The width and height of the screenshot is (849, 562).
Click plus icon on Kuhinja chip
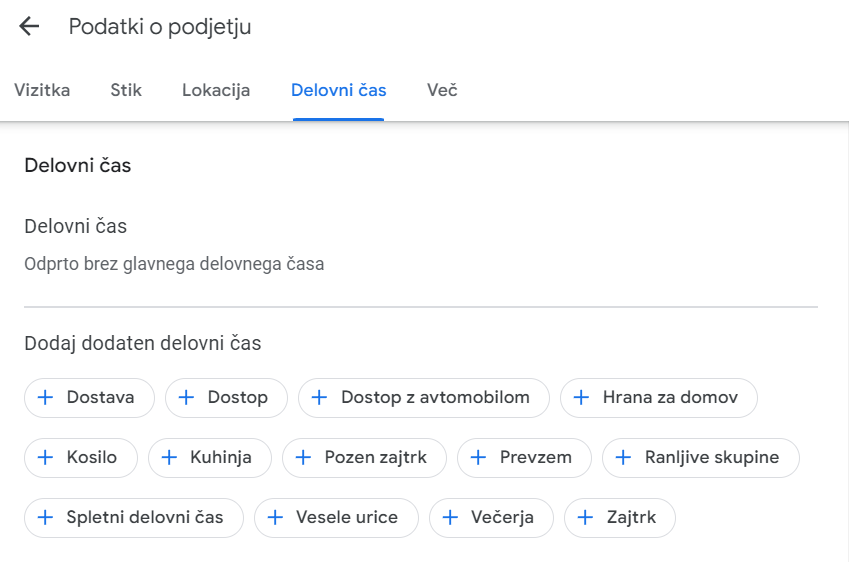coord(168,457)
